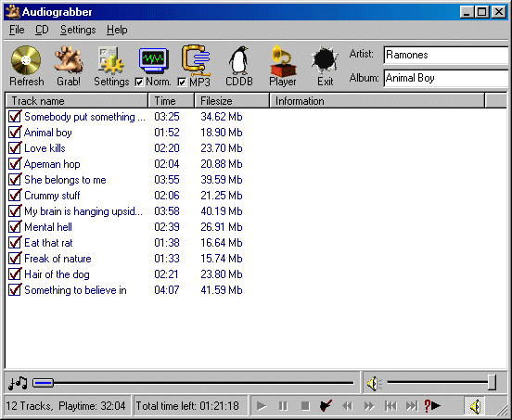Uncheck the 'My brain is hanging upsid...' checkbox
Viewport: 512px width, 420px height.
click(15, 211)
